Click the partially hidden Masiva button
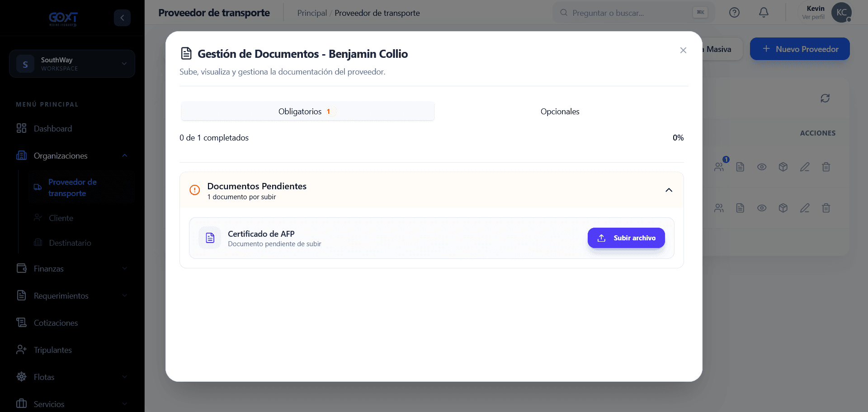 click(722, 49)
